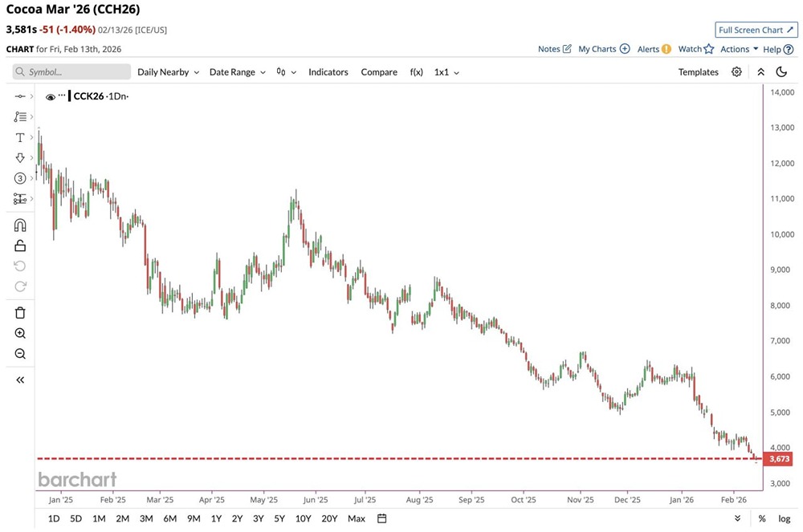Image resolution: width=803 pixels, height=532 pixels.
Task: Open the Actions dropdown menu
Action: [x=739, y=49]
